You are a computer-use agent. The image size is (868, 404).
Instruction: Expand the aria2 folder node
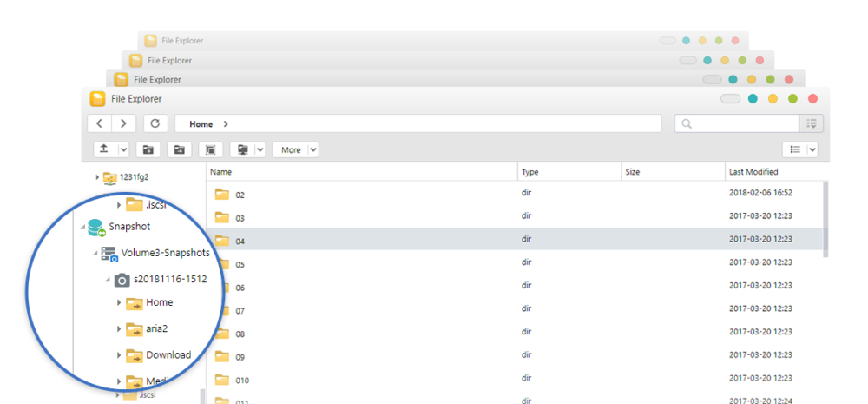pos(119,329)
